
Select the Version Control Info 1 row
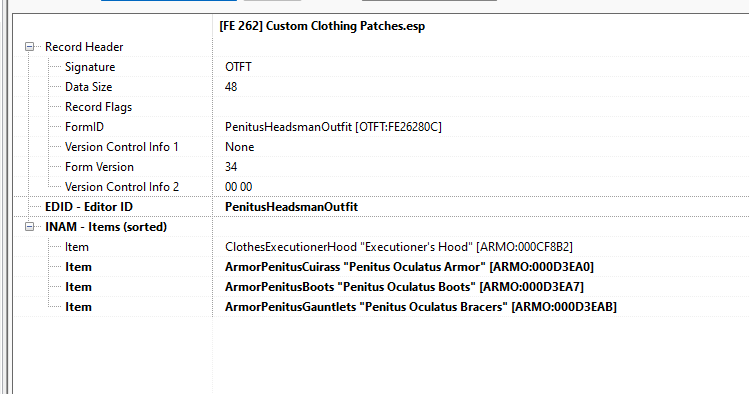point(122,147)
